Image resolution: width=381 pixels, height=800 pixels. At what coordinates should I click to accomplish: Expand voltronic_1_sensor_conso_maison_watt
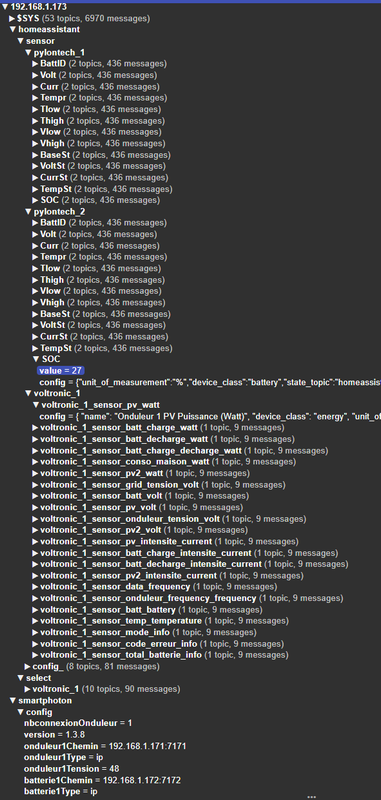pos(35,462)
